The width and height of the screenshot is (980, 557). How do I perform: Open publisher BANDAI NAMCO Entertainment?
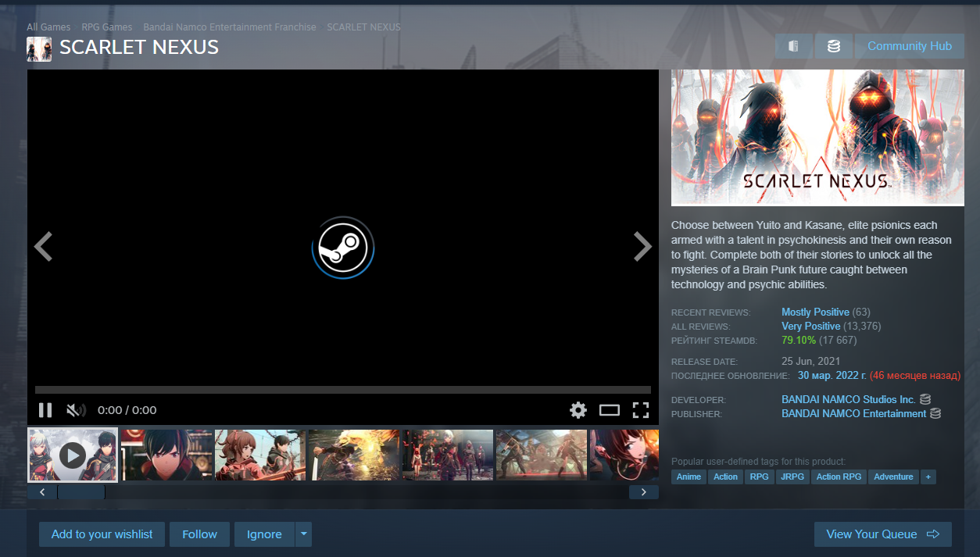pyautogui.click(x=853, y=413)
